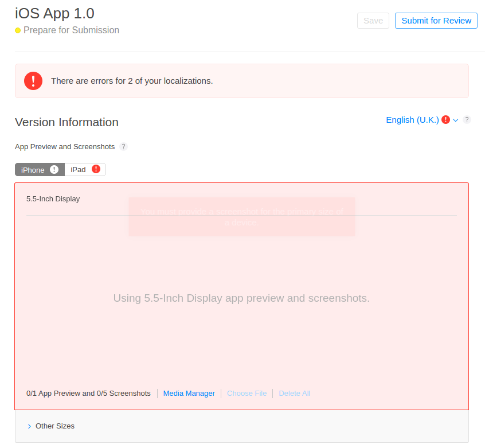Click the red error icon in localization banner
The width and height of the screenshot is (485, 448).
pyautogui.click(x=33, y=81)
